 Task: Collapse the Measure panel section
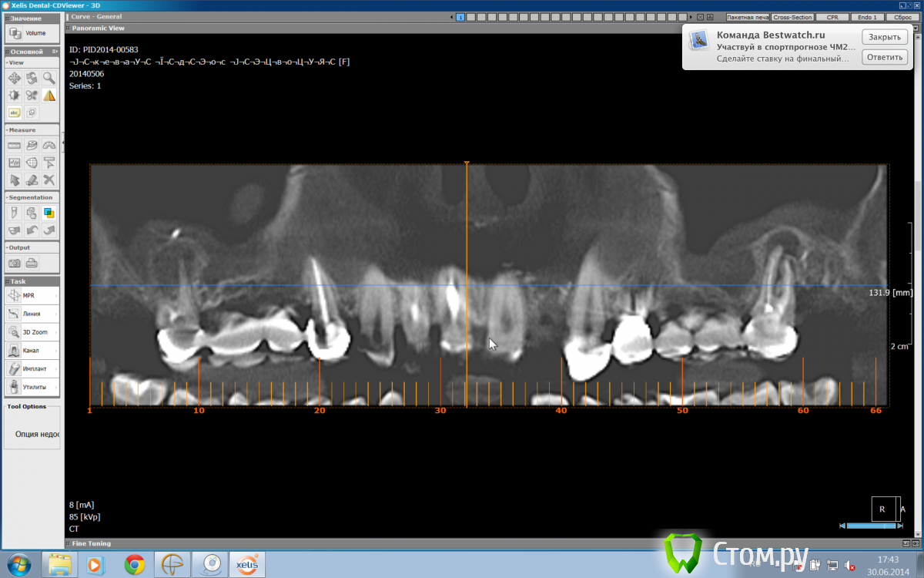pos(7,130)
